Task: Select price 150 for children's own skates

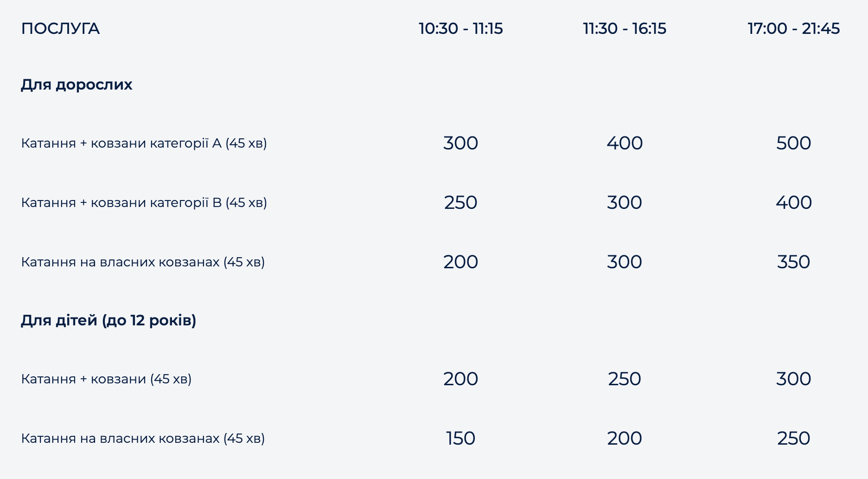Action: pyautogui.click(x=460, y=438)
